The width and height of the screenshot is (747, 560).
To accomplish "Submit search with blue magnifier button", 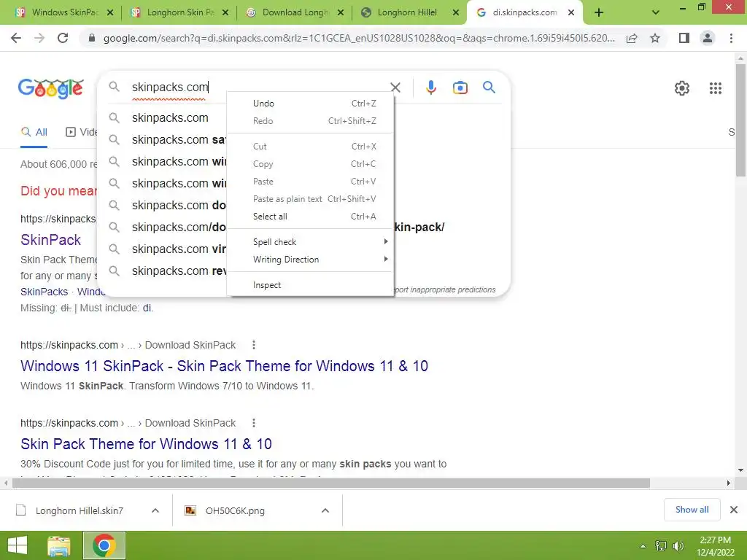I will pos(489,87).
